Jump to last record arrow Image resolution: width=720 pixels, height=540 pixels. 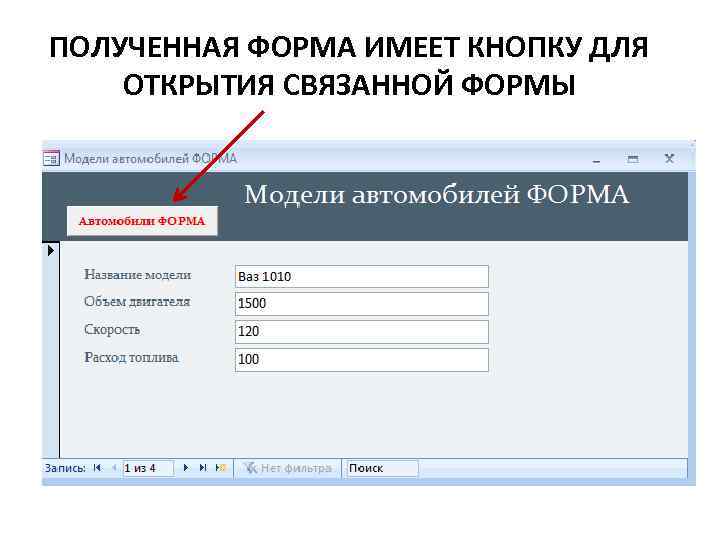[x=203, y=468]
